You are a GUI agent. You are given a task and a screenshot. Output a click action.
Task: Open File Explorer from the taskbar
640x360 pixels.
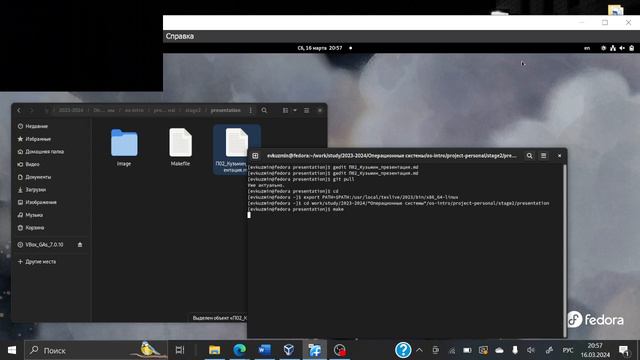(214, 350)
